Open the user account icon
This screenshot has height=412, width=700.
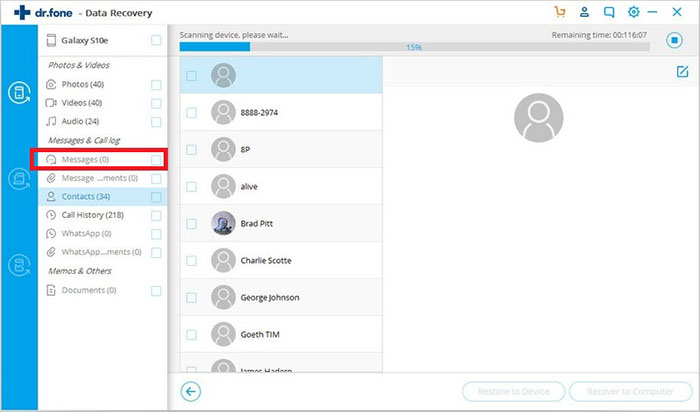[584, 12]
